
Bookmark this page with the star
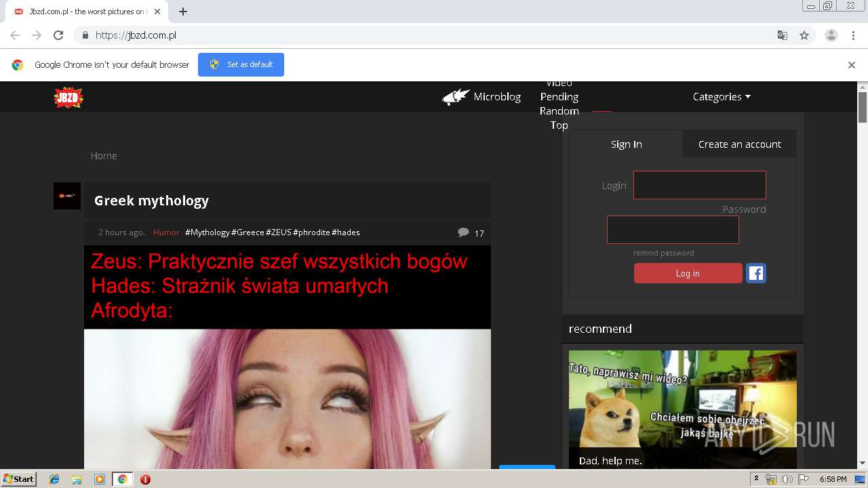[804, 35]
